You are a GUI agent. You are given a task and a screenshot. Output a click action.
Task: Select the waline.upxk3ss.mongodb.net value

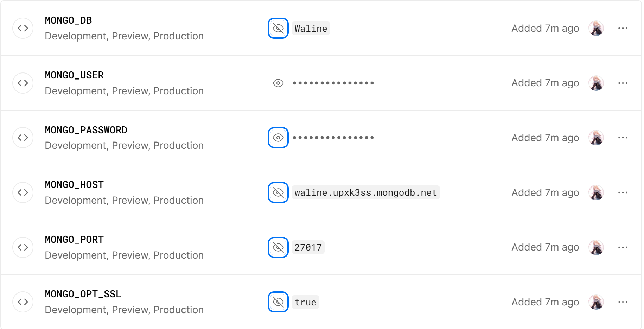click(365, 192)
